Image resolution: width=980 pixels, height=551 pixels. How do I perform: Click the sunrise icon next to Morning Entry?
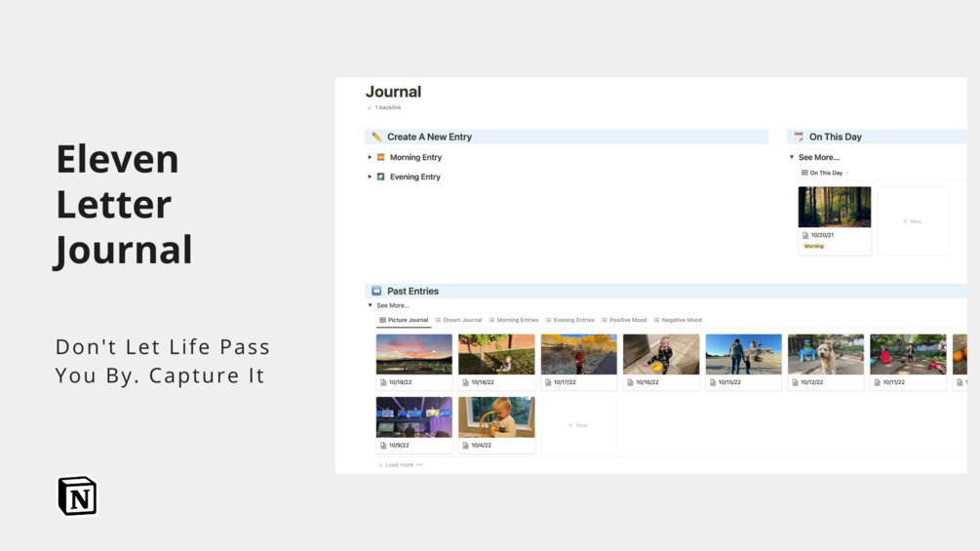(380, 157)
